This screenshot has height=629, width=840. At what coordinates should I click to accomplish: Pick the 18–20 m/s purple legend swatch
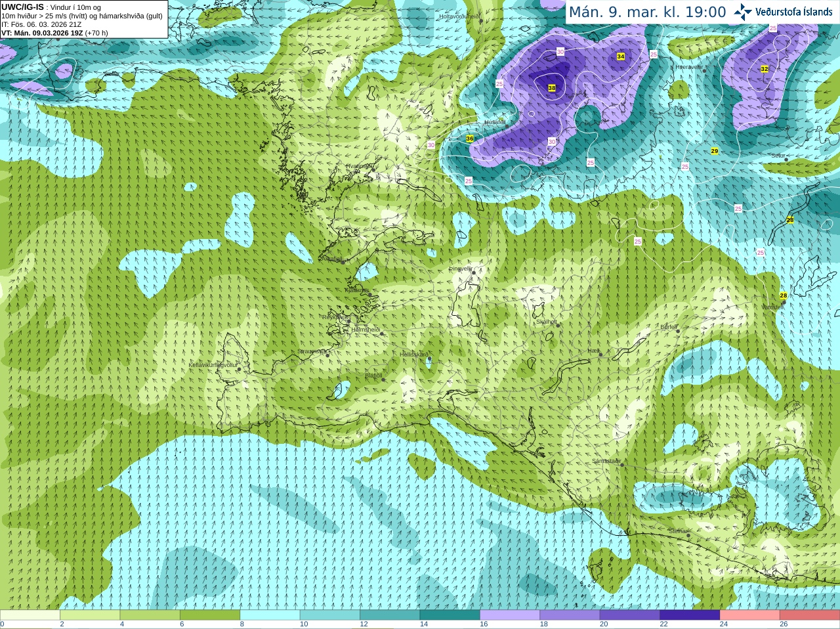(x=570, y=615)
